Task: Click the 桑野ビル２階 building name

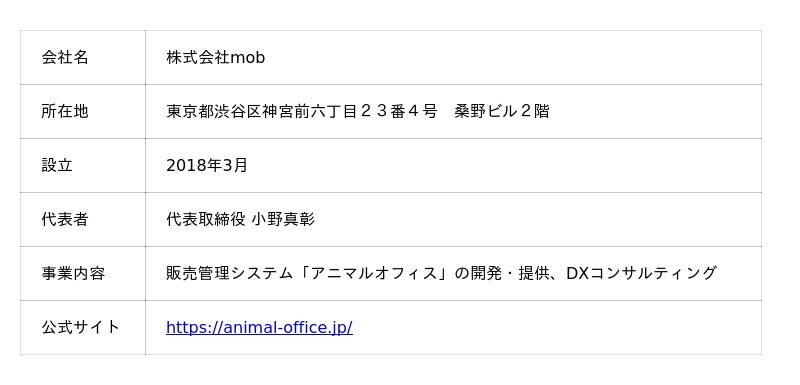Action: pos(502,112)
